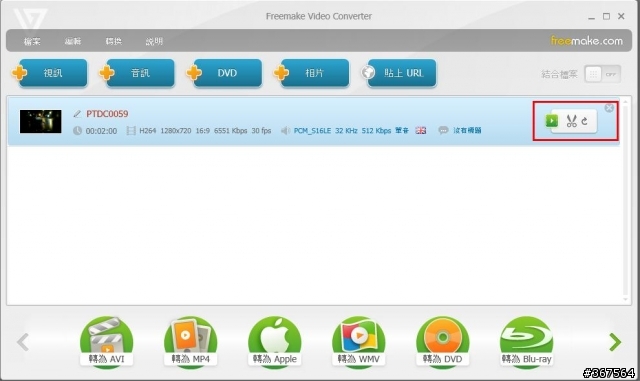Click the 1280x720 resolution text
The height and width of the screenshot is (381, 640).
176,131
